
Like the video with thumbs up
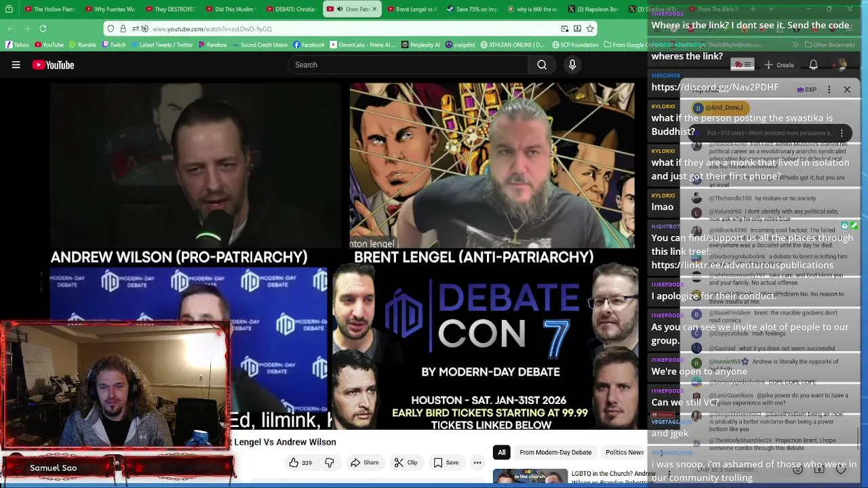[299, 463]
